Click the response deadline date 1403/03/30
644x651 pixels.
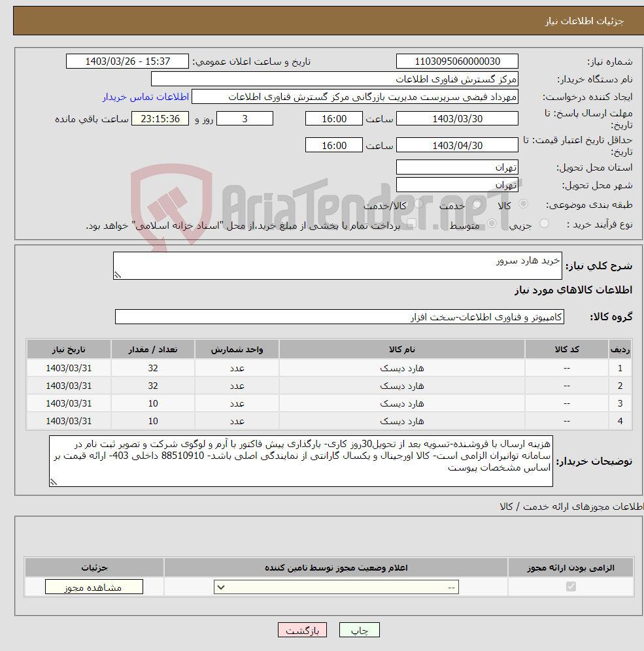pyautogui.click(x=457, y=119)
